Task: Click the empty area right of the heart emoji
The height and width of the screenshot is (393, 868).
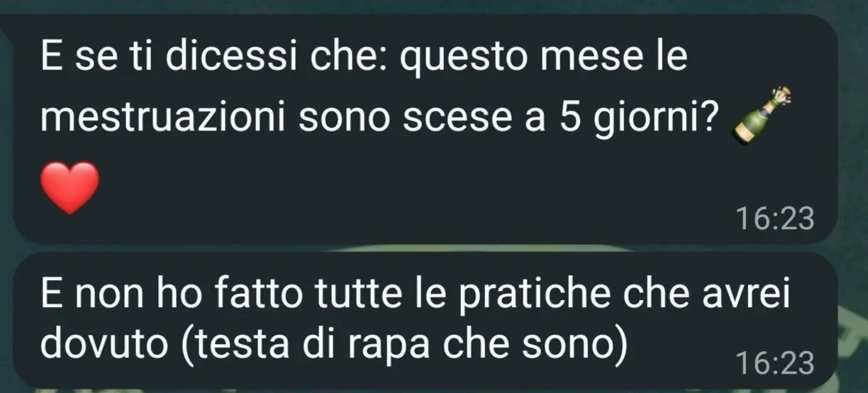Action: tap(397, 188)
